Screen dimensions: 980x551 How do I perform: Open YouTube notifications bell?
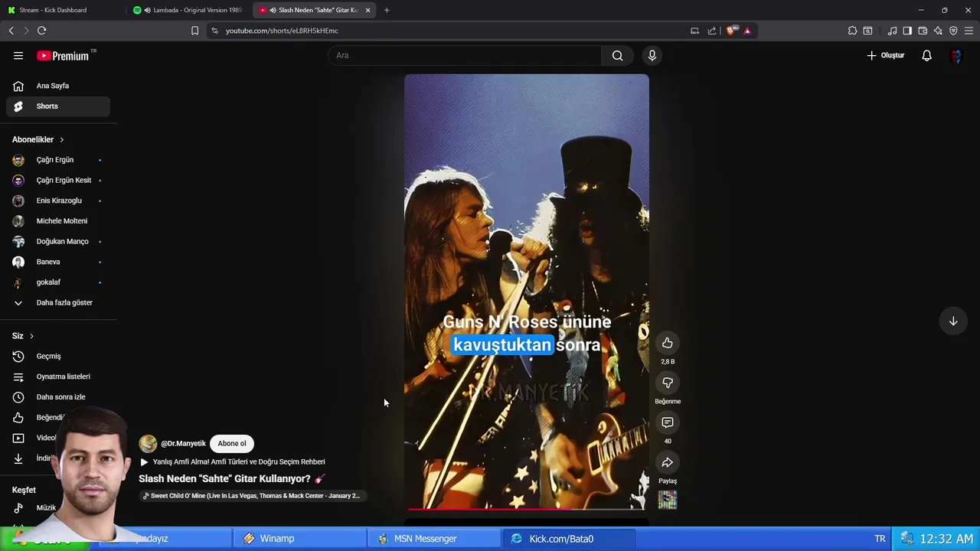pyautogui.click(x=926, y=55)
